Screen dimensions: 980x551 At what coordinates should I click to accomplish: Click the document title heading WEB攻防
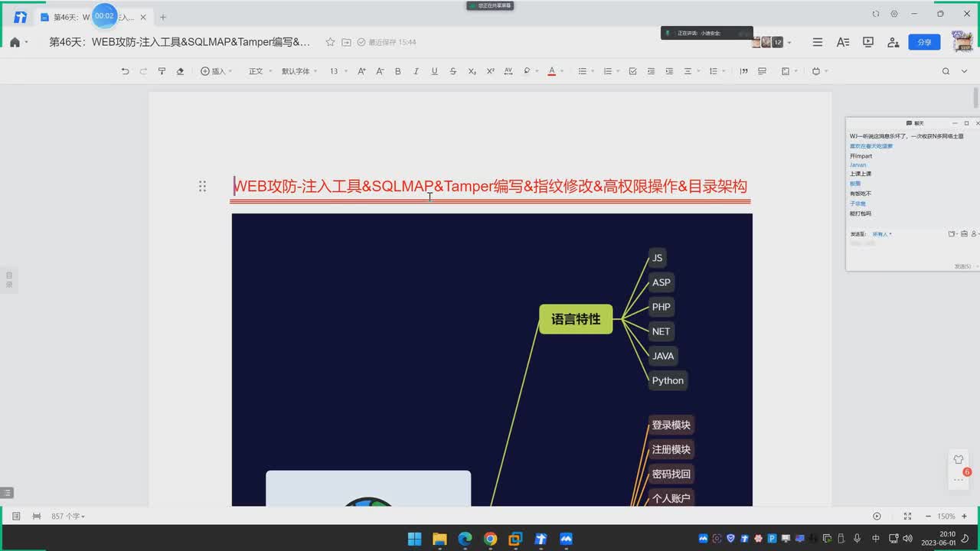pyautogui.click(x=490, y=186)
